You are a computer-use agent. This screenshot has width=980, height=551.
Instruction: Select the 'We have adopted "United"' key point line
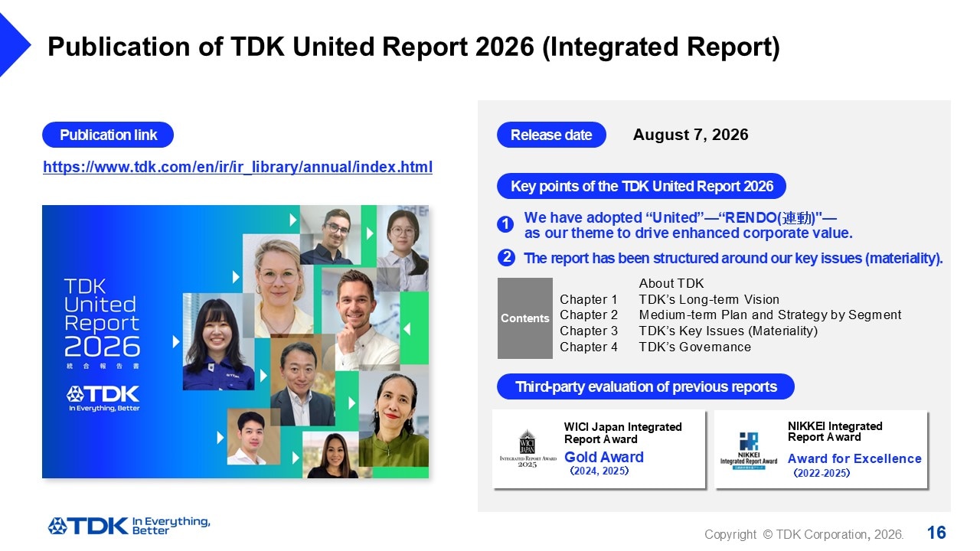click(680, 217)
